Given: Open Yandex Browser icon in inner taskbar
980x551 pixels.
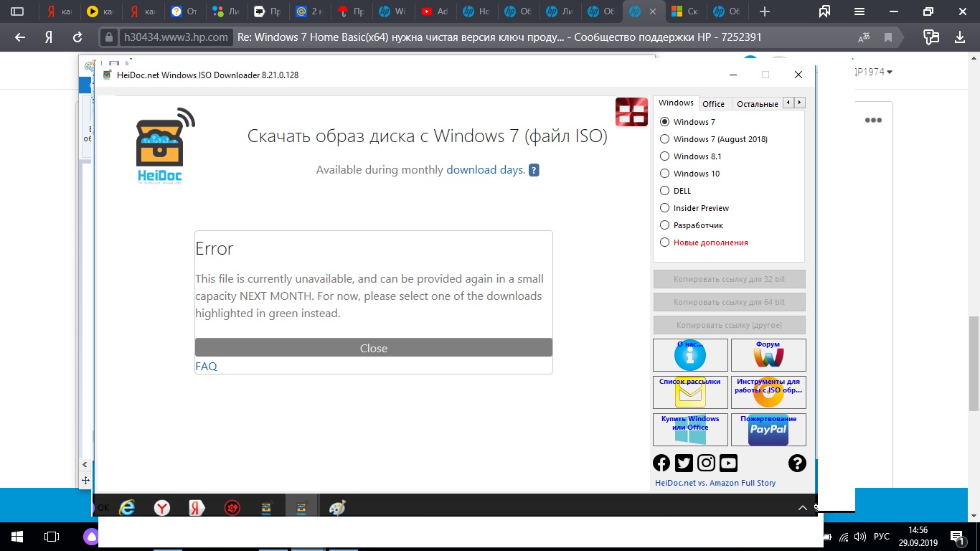Looking at the screenshot, I should (163, 508).
